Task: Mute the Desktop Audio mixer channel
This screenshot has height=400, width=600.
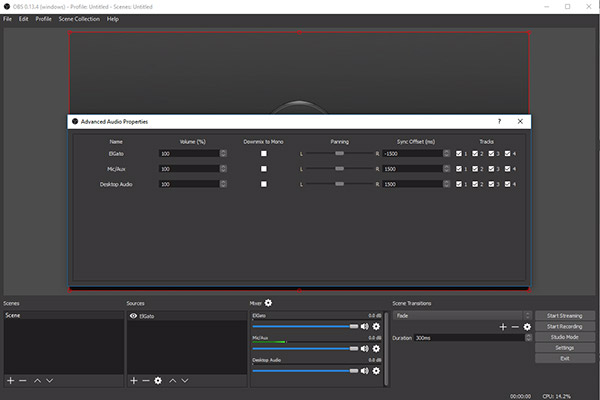Action: coord(364,371)
